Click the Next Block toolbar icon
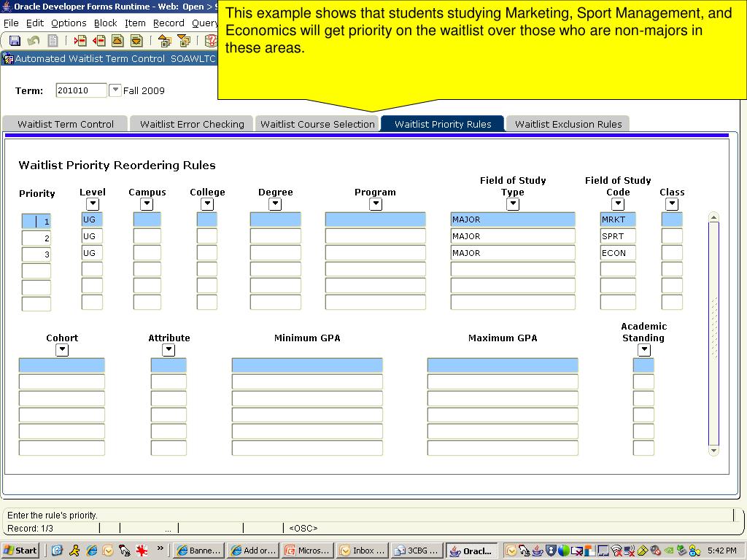 184,41
